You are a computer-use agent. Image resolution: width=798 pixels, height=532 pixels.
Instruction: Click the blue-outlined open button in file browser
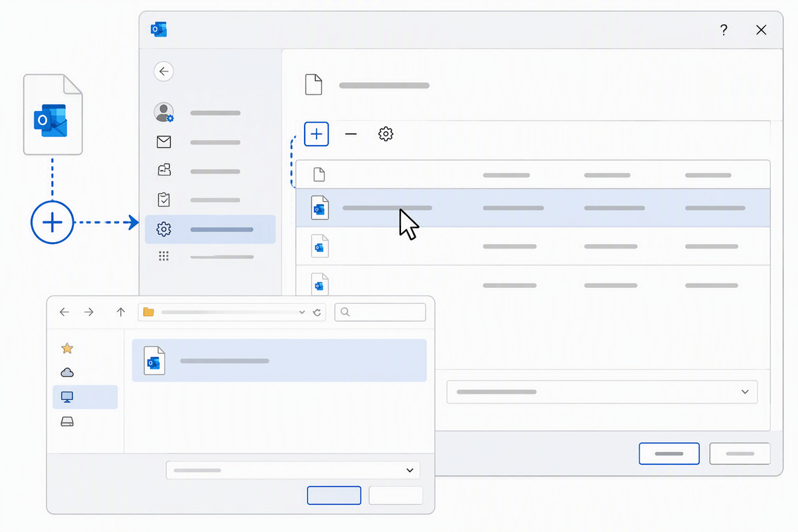tap(334, 495)
